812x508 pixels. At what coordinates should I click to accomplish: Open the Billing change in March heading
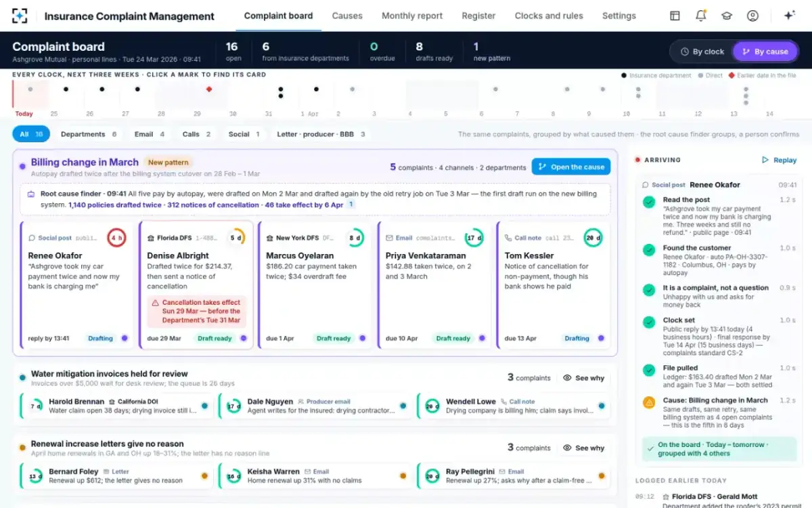click(x=85, y=162)
